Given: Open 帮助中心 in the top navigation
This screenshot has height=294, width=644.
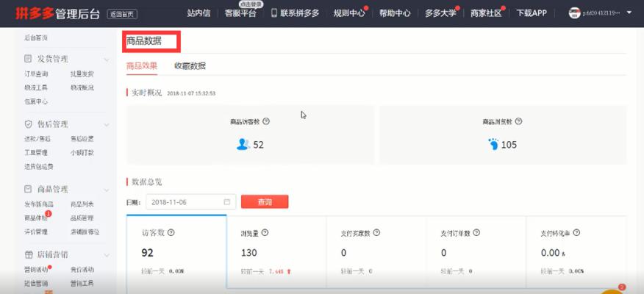Looking at the screenshot, I should tap(395, 13).
